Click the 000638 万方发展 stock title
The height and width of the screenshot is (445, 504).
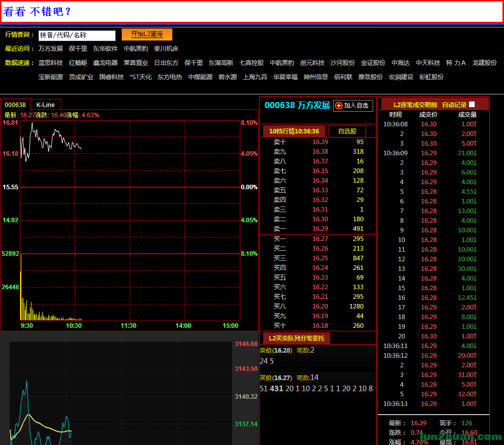pos(297,106)
